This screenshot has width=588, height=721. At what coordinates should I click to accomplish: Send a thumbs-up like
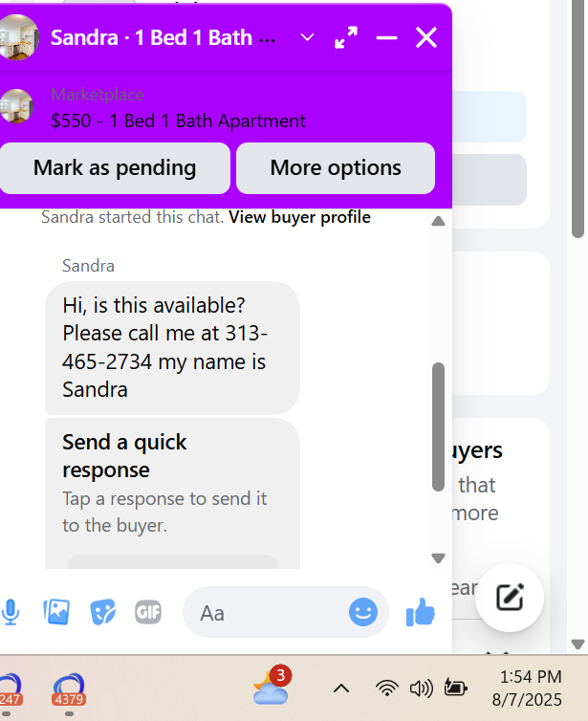(420, 612)
